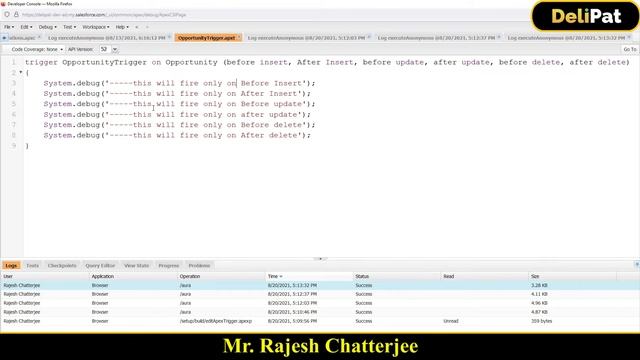Select the Tests panel tab

tap(32, 265)
